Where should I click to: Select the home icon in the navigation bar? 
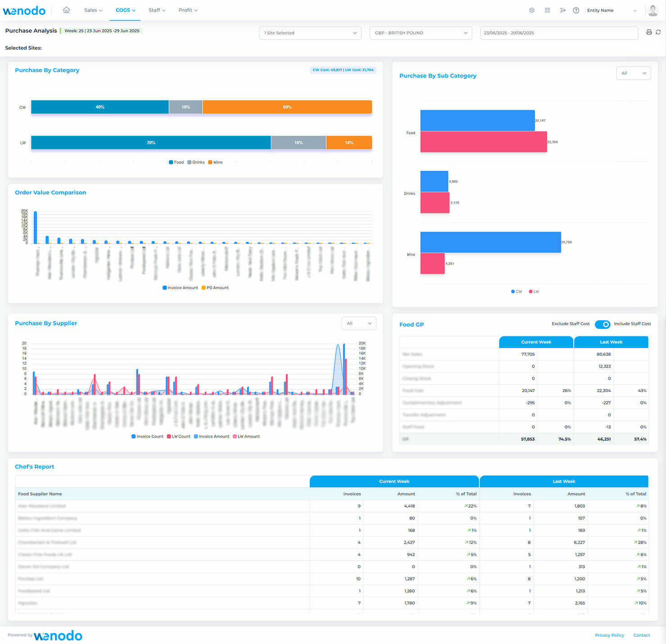click(66, 10)
